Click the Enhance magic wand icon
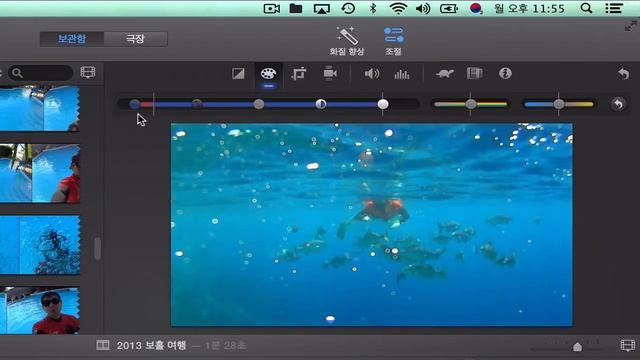Viewport: 640px width, 360px height. 347,37
